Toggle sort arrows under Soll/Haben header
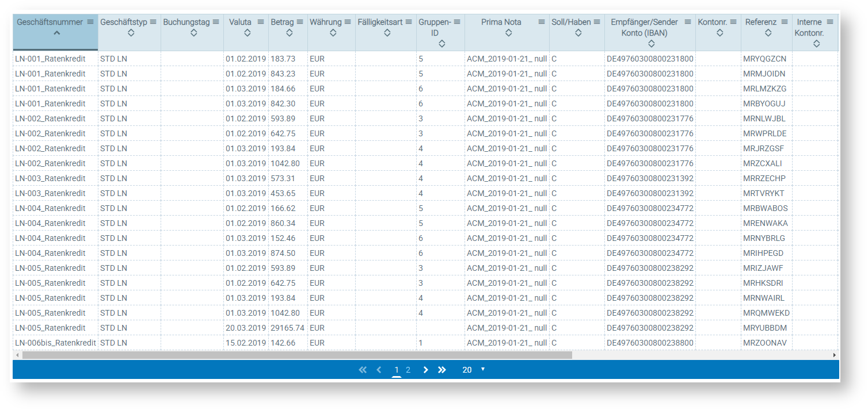The image size is (868, 410). click(576, 33)
